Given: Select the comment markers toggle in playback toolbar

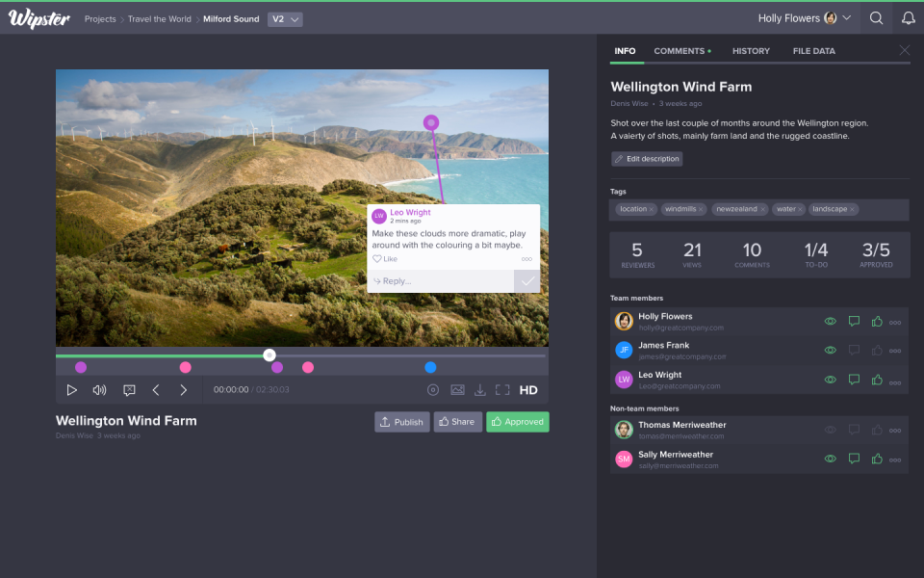Looking at the screenshot, I should (x=129, y=390).
